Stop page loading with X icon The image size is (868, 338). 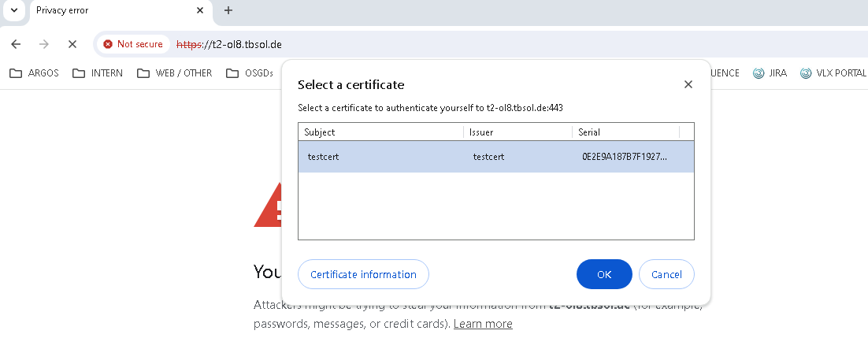[72, 44]
